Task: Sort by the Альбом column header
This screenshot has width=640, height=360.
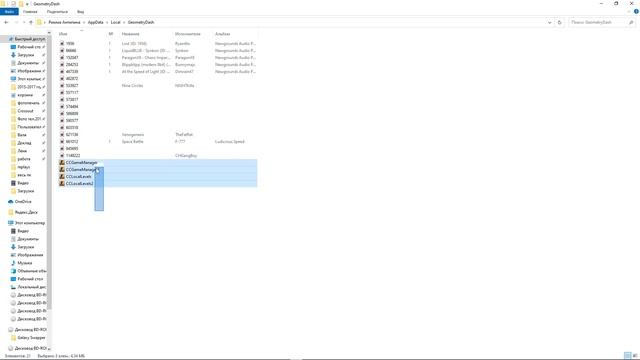Action: (x=222, y=34)
